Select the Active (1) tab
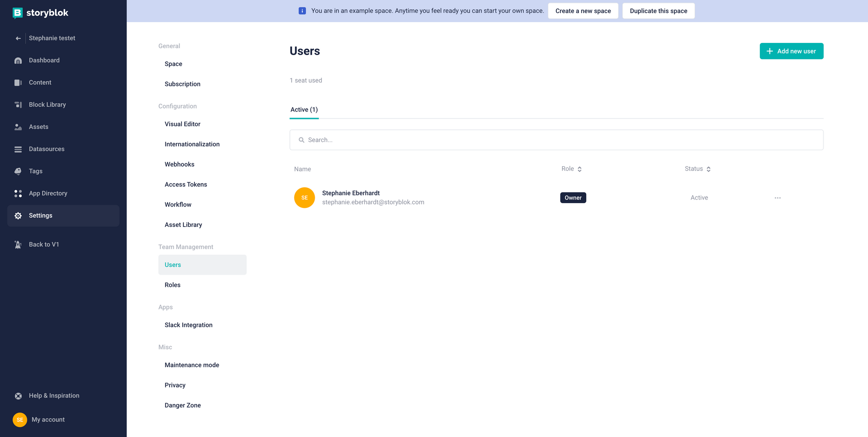 tap(304, 109)
